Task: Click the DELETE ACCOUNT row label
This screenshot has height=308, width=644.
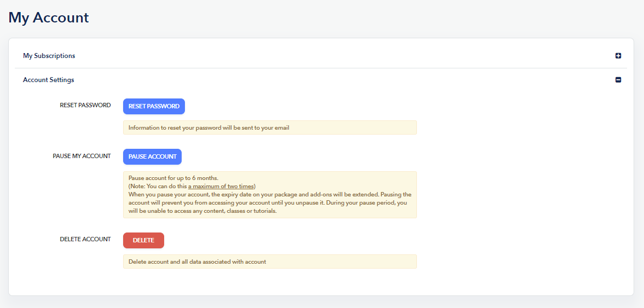Action: point(85,239)
